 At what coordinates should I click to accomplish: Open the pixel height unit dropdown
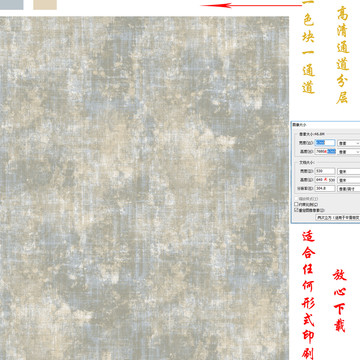tap(349, 152)
